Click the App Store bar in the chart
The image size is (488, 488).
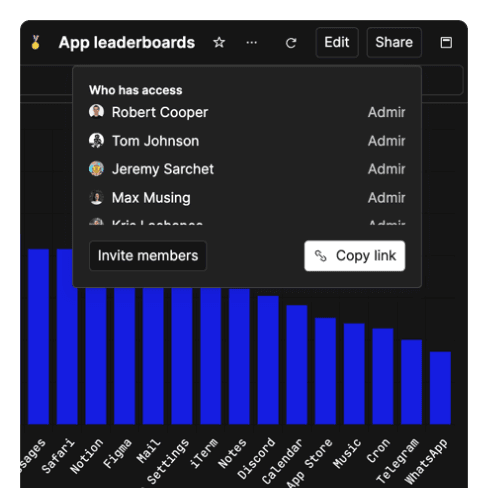pyautogui.click(x=325, y=371)
